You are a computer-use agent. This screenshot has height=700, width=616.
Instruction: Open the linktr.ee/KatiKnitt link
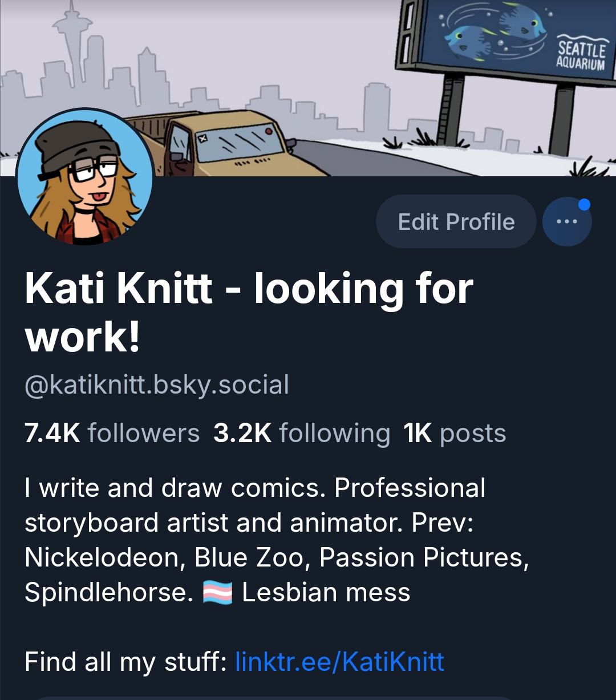click(339, 662)
